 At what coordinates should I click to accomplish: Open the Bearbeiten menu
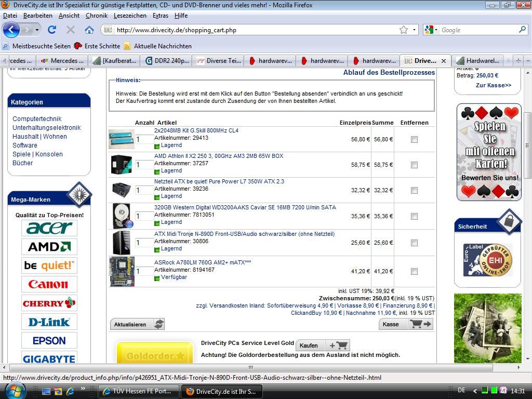point(37,16)
